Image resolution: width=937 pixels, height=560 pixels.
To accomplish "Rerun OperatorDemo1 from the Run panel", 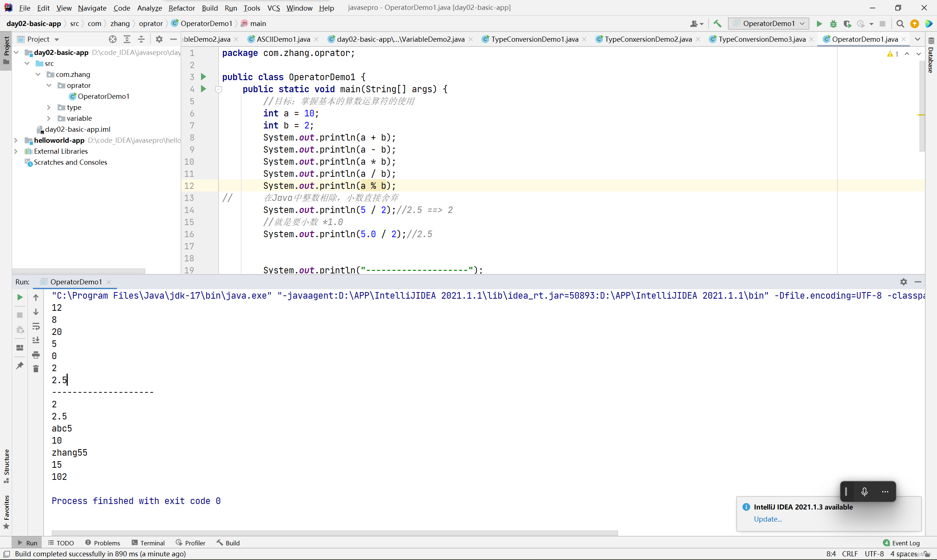I will coord(20,297).
